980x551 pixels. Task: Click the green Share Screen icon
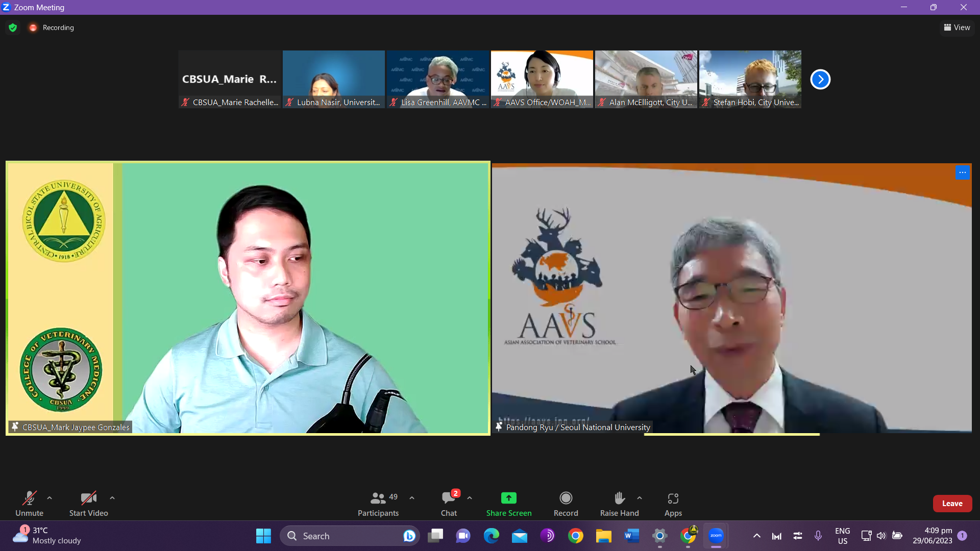click(508, 498)
